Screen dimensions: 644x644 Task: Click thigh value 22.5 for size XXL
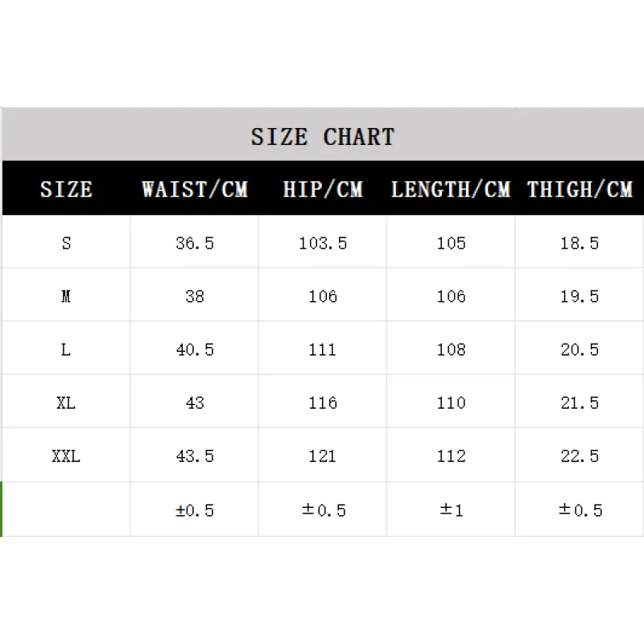click(580, 456)
